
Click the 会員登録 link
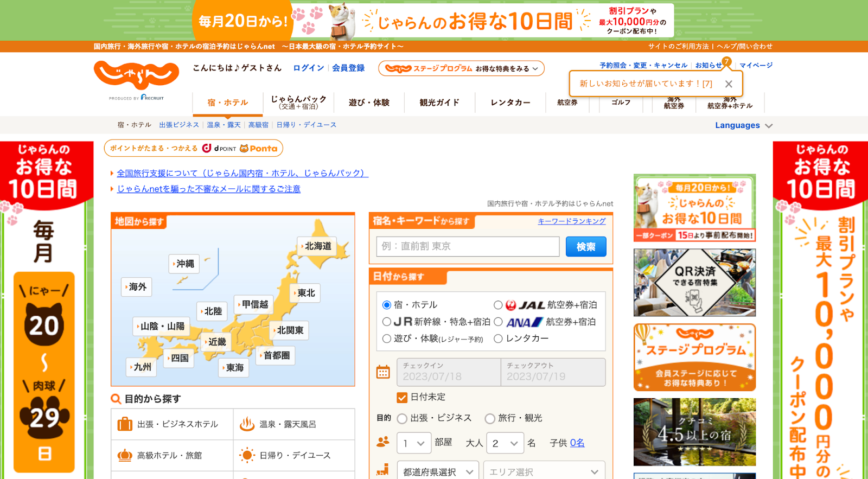pyautogui.click(x=348, y=68)
